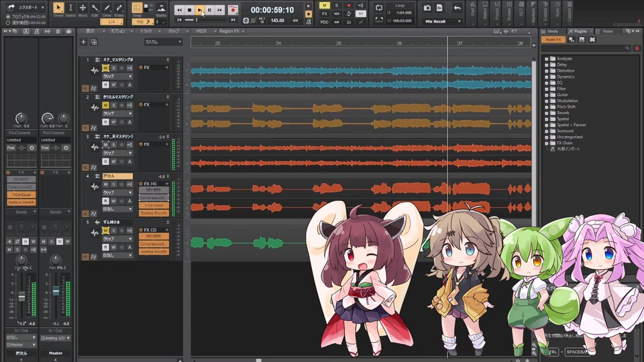The width and height of the screenshot is (644, 362).
Task: Click the Mix Recall undo arrow
Action: (x=457, y=8)
